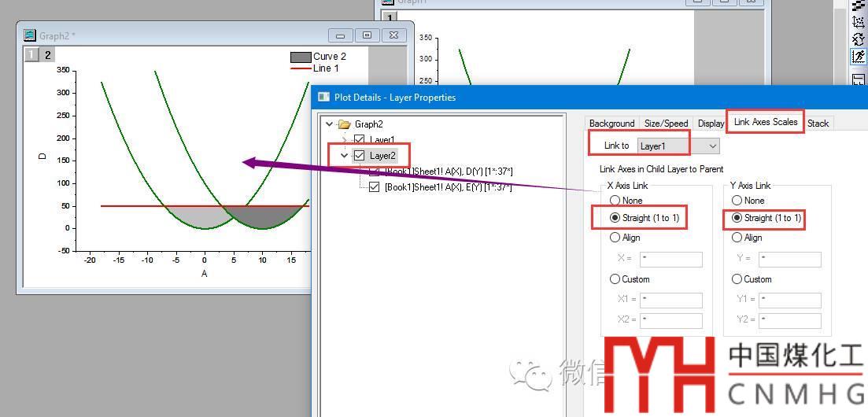Select Straight (1 to 1) for X Axis
868x417 pixels.
pos(615,218)
